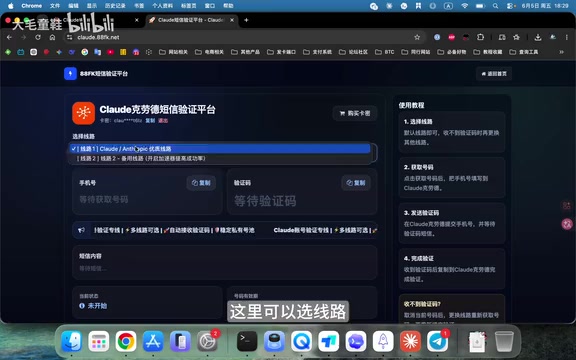Screen dimensions: 576x360
Task: Click the 3. 发送验证码 tutorial card
Action: tap(451, 223)
